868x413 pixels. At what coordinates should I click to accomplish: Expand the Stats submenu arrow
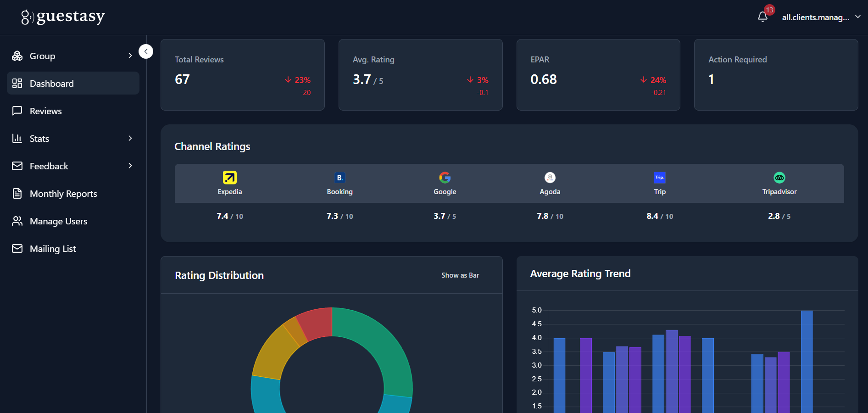coord(130,138)
